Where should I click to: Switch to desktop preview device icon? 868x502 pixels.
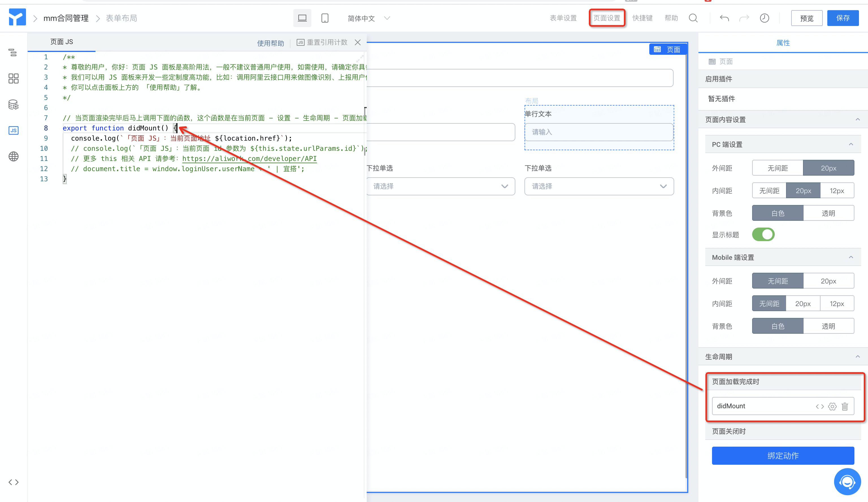click(302, 18)
